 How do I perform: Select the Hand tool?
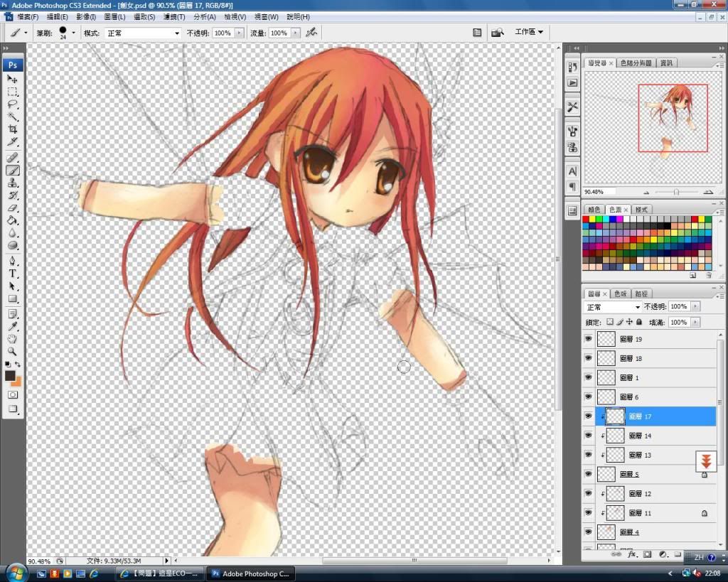click(13, 339)
